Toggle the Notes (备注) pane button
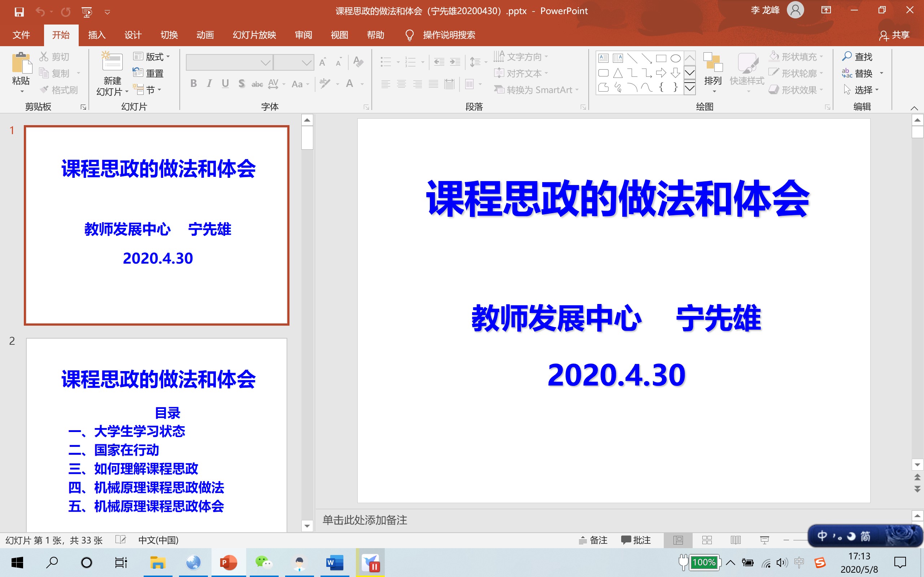This screenshot has height=577, width=924. (593, 540)
